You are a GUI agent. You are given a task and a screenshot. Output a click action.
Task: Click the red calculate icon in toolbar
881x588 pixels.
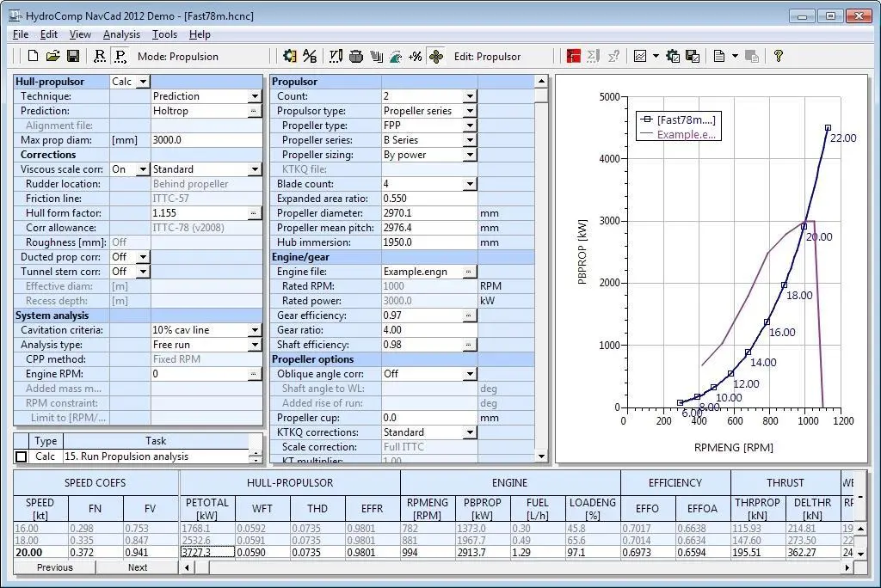[573, 56]
